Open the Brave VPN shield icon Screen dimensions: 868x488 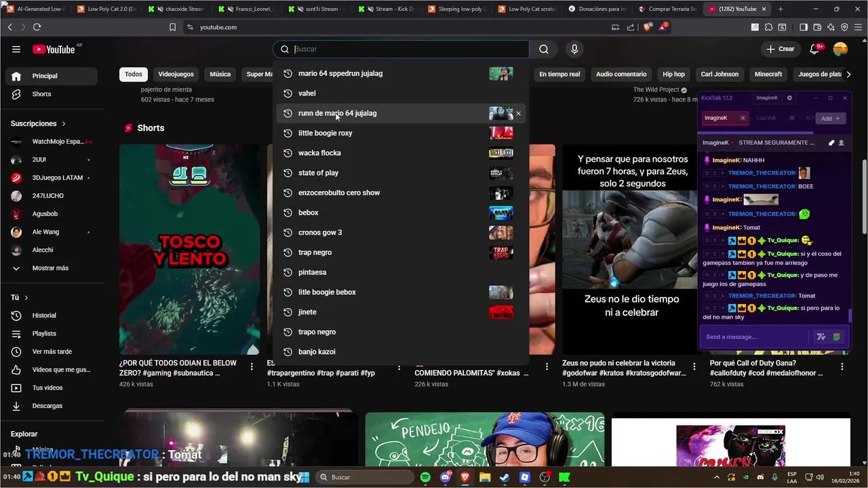coord(844,27)
